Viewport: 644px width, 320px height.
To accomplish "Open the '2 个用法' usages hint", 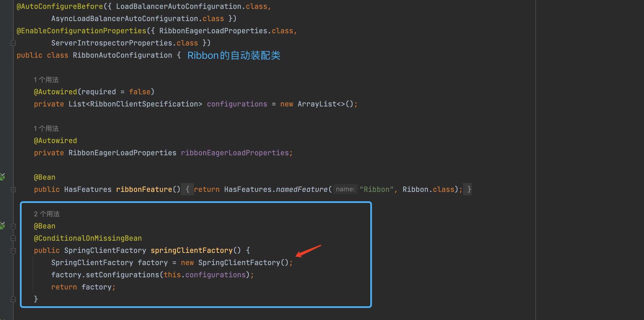I will (47, 214).
